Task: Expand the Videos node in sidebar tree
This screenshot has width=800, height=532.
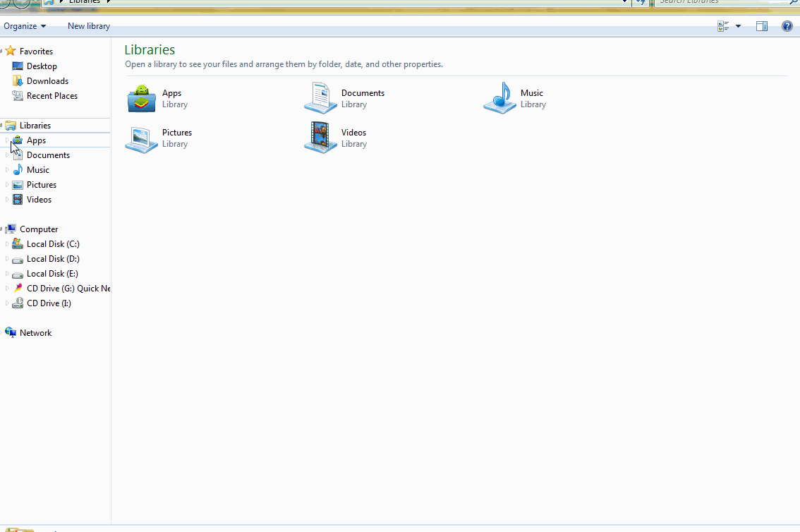Action: 7,199
